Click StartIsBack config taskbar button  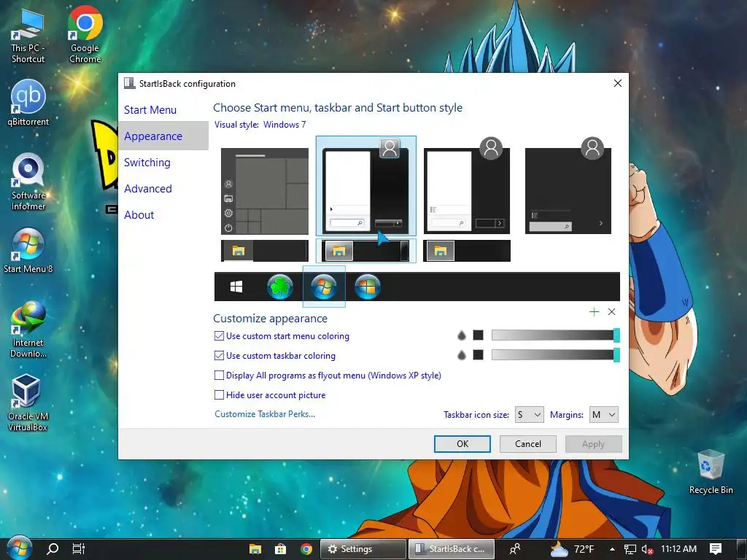(x=451, y=549)
